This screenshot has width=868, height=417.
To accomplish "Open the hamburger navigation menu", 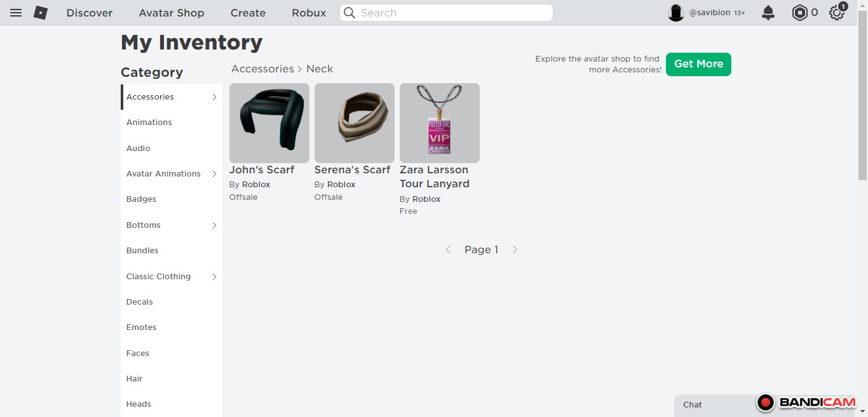I will pyautogui.click(x=16, y=13).
